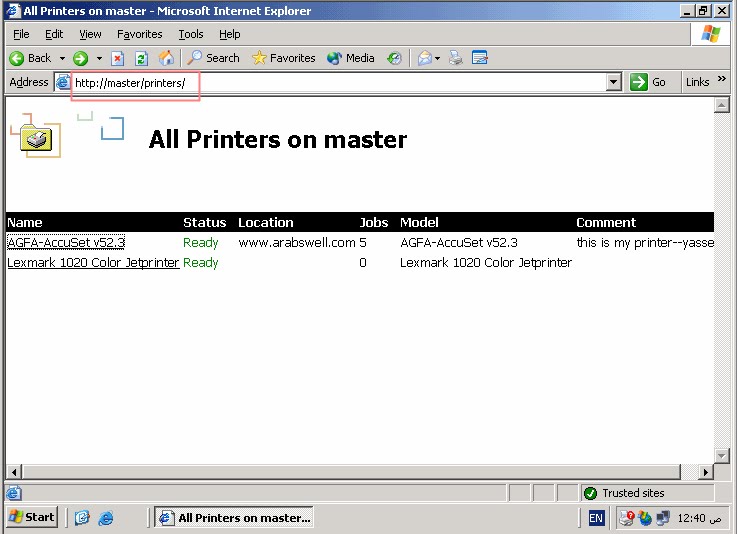Expand the Links toolbar chevron

721,79
